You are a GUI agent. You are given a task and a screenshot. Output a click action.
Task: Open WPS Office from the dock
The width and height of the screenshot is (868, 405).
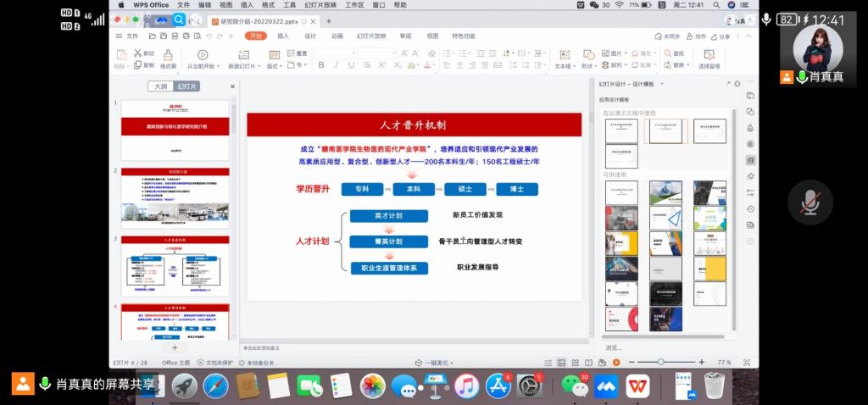coord(637,386)
